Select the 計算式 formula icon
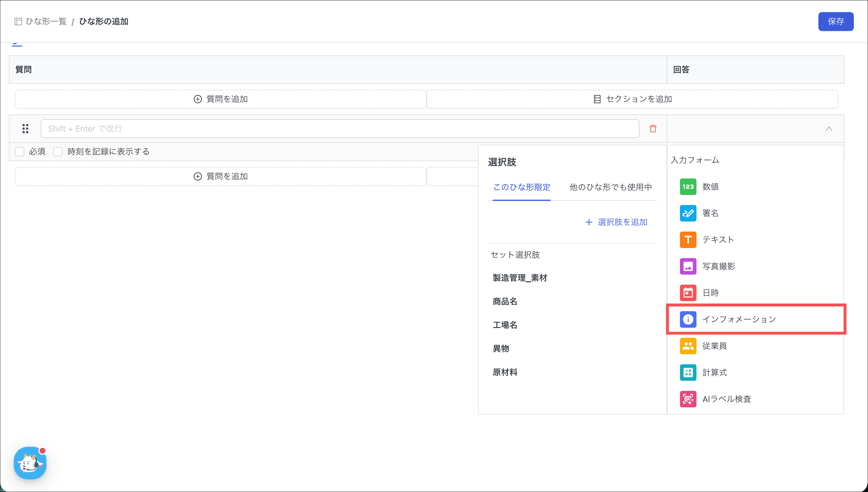This screenshot has width=868, height=492. coord(688,372)
